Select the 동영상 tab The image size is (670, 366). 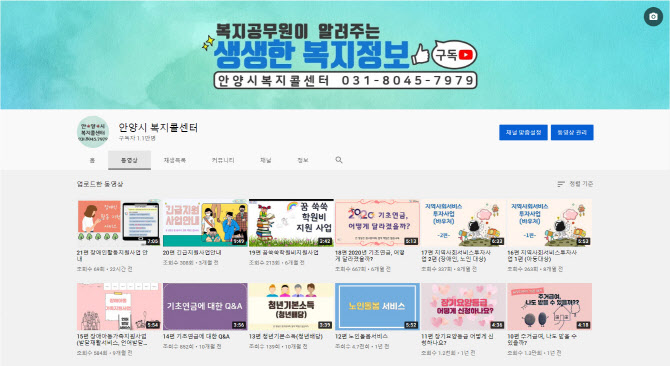click(129, 160)
